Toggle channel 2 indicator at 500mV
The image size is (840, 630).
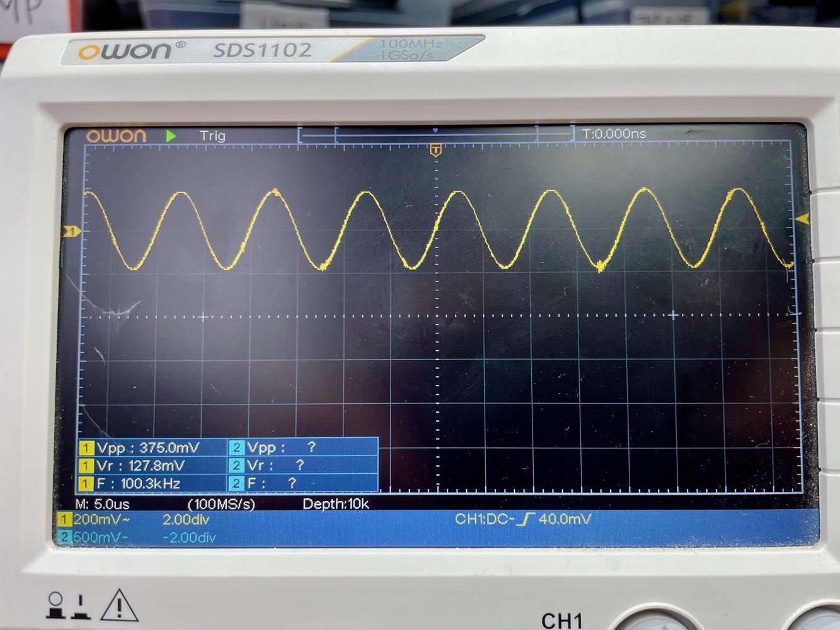click(64, 537)
